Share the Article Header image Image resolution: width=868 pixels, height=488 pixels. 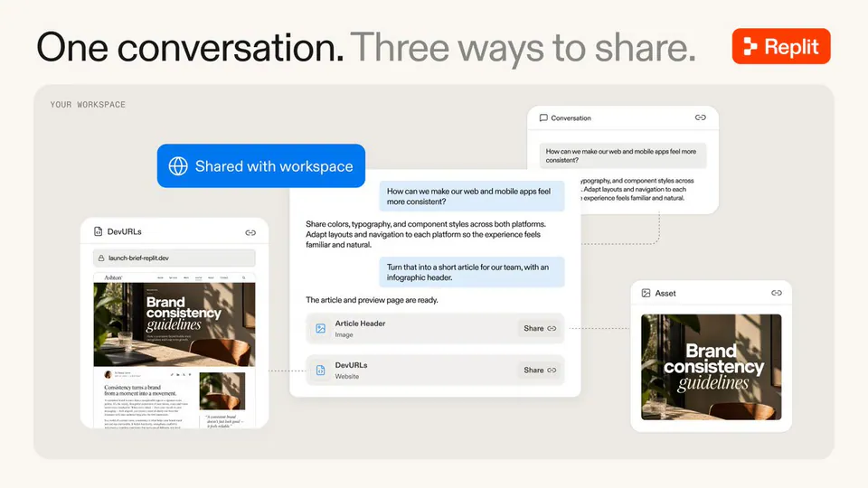coord(540,328)
